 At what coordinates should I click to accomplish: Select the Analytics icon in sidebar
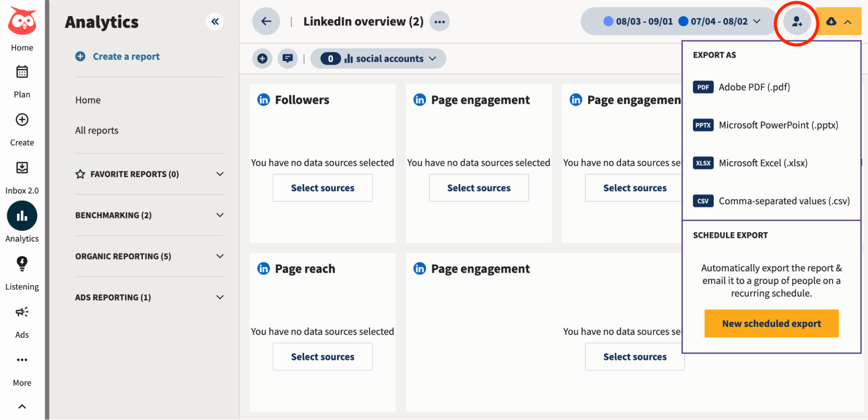tap(22, 215)
